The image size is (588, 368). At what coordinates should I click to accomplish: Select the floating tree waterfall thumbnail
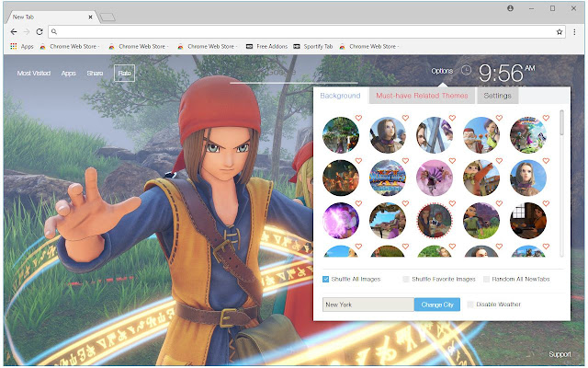click(x=341, y=135)
